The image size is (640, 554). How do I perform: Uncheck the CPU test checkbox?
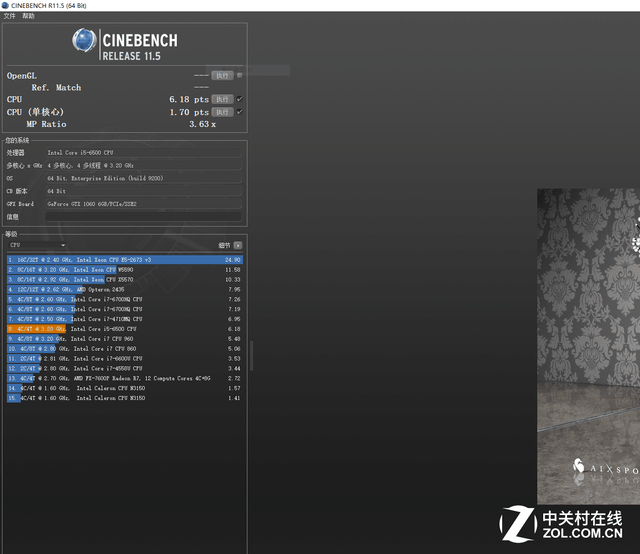point(239,99)
